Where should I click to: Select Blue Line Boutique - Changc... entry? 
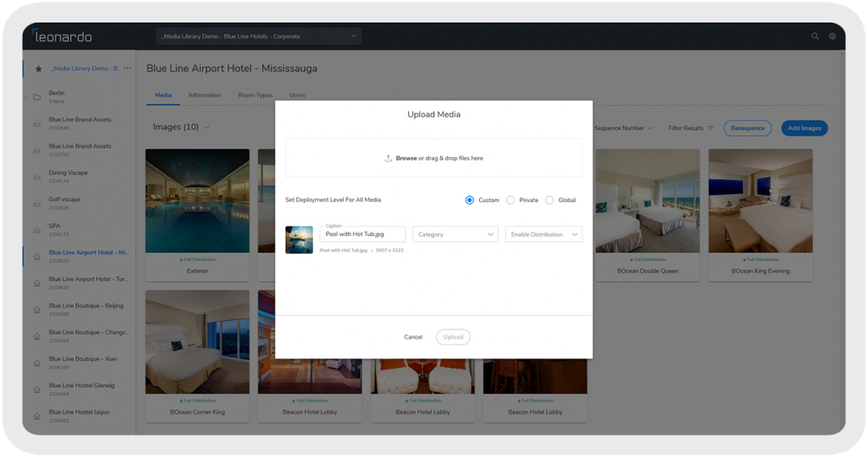[89, 336]
